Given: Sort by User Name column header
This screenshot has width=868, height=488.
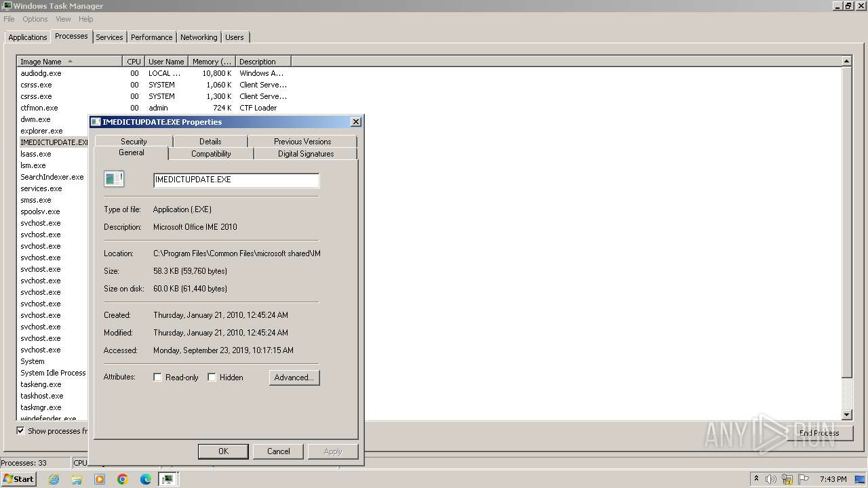Looking at the screenshot, I should click(x=166, y=62).
